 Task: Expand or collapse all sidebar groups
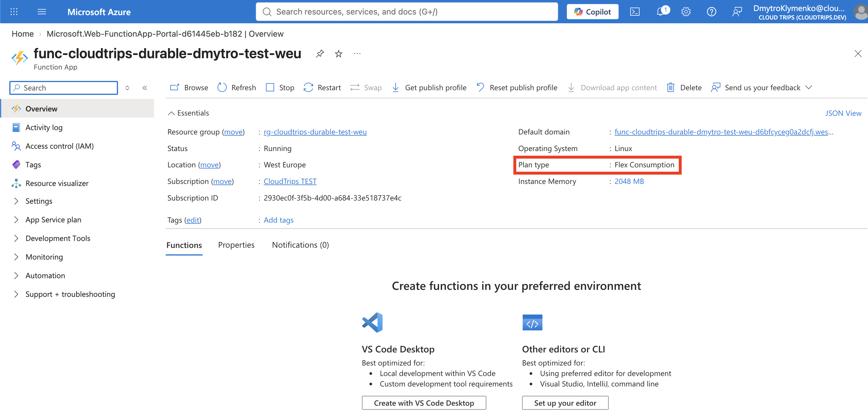[127, 88]
